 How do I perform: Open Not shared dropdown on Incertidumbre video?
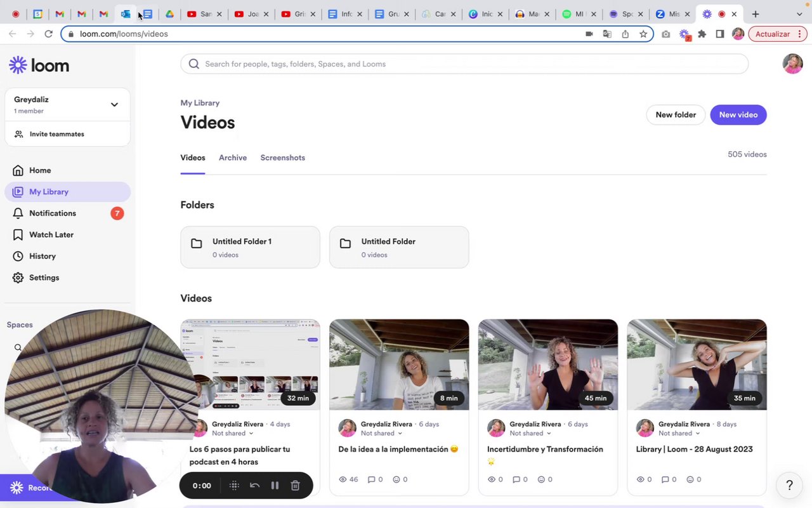click(x=530, y=433)
